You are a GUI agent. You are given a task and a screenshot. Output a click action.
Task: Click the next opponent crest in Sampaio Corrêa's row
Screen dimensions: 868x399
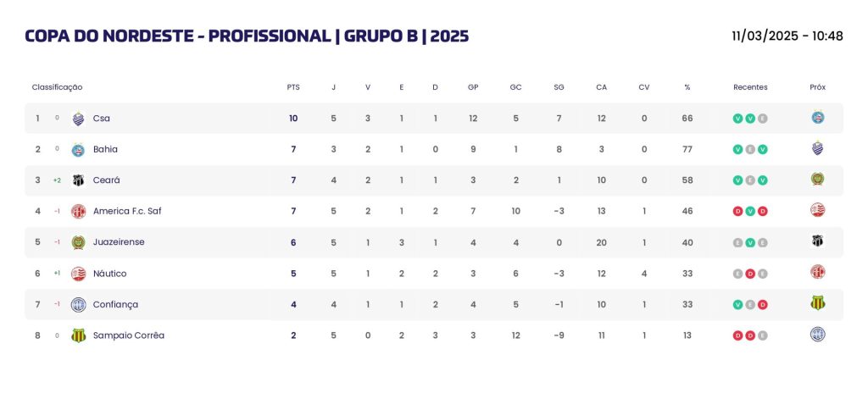[x=818, y=335]
